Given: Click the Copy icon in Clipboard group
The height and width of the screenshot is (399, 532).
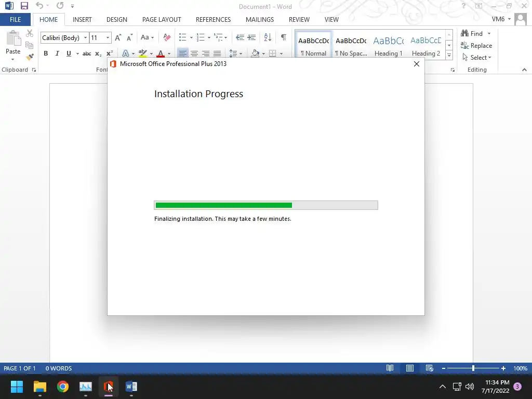Looking at the screenshot, I should tap(30, 45).
